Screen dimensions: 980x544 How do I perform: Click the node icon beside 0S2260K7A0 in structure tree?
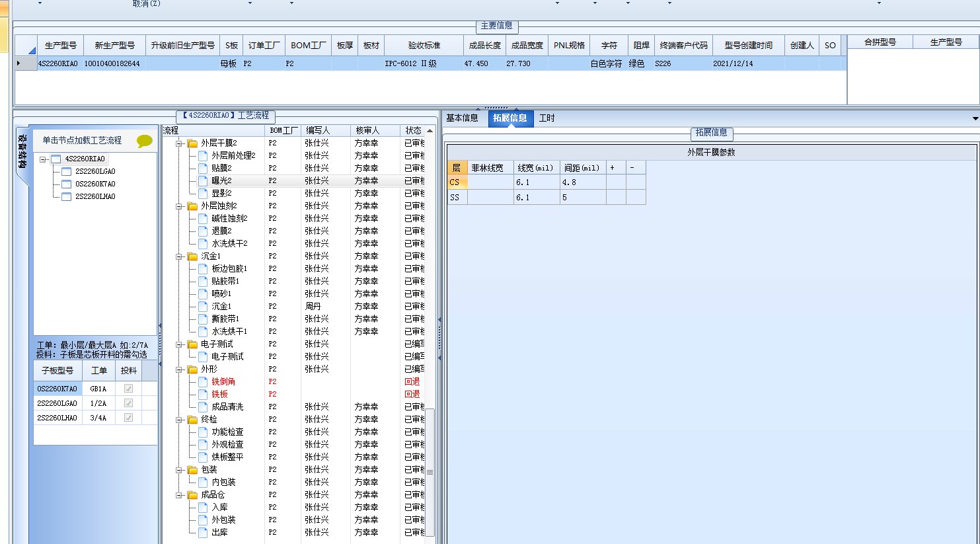(67, 184)
